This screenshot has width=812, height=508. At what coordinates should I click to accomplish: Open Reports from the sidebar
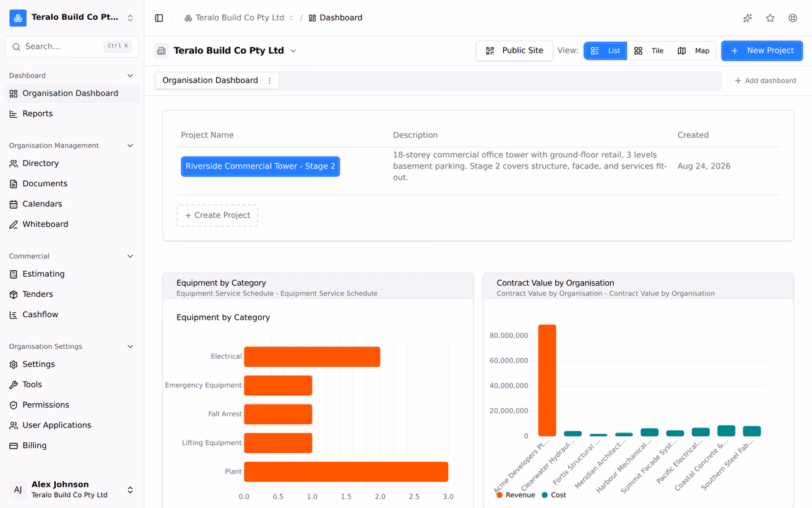point(72,114)
